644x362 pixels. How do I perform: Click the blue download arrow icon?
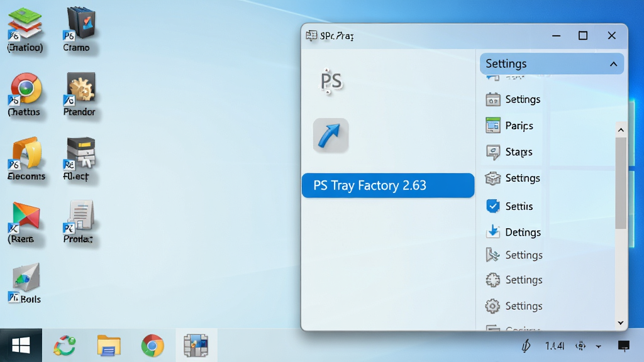[493, 232]
